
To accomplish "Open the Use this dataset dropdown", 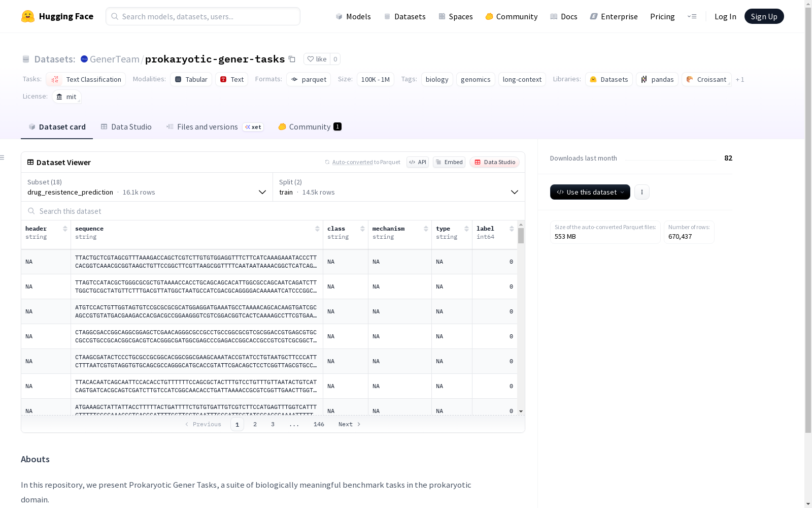I will click(590, 192).
